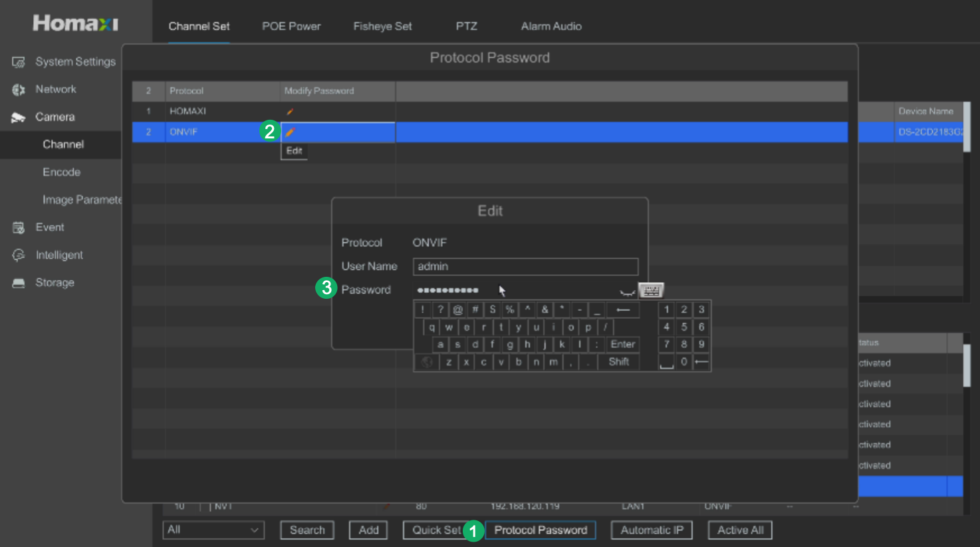Click the Storage drive icon in sidebar
The image size is (980, 547).
coord(19,283)
